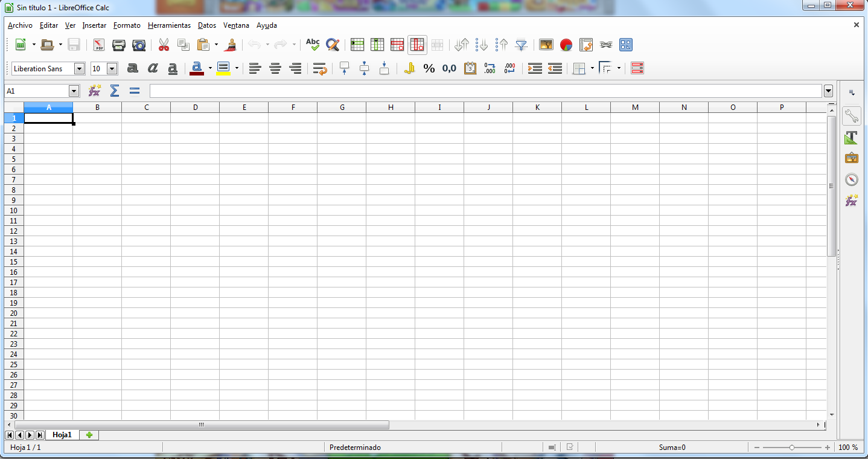The image size is (868, 459).
Task: Toggle wrap text in cell
Action: tap(320, 69)
